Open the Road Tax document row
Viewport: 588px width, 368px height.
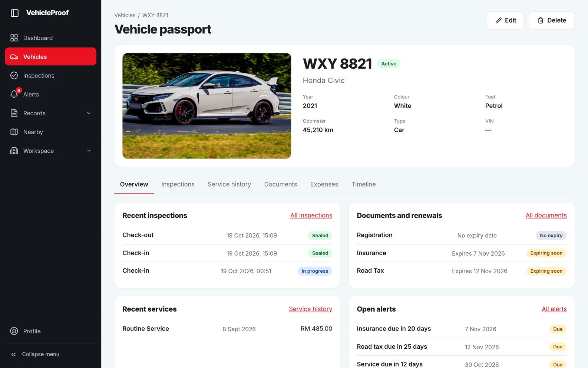(x=462, y=271)
